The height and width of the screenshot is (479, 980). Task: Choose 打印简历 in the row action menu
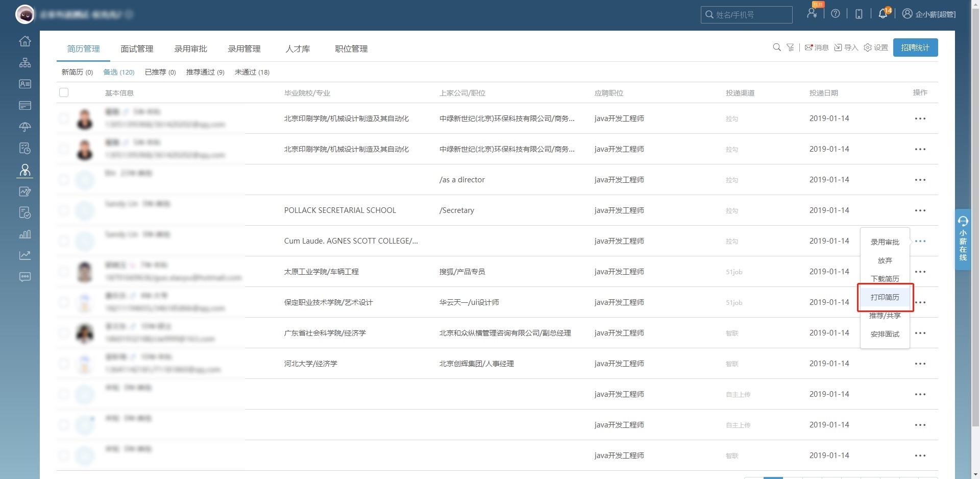885,297
